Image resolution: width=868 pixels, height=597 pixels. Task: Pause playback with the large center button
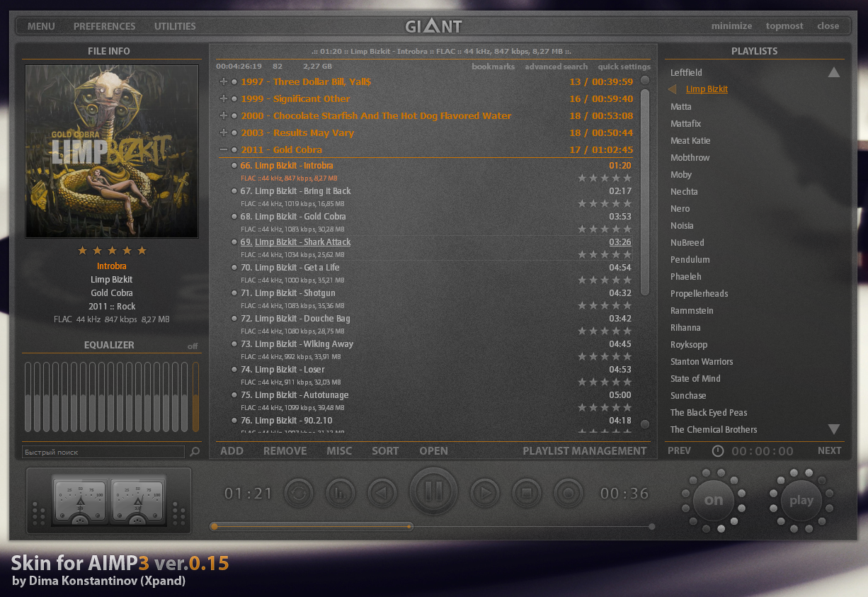pyautogui.click(x=433, y=491)
